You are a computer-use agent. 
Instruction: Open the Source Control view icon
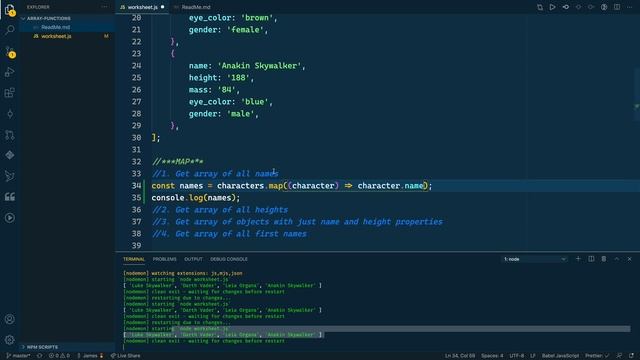(10, 51)
